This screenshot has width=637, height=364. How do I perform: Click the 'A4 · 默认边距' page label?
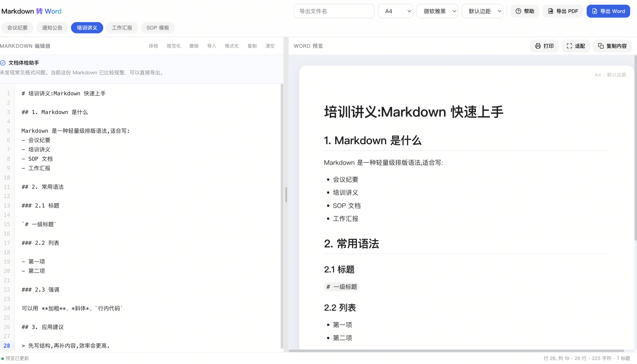(610, 75)
